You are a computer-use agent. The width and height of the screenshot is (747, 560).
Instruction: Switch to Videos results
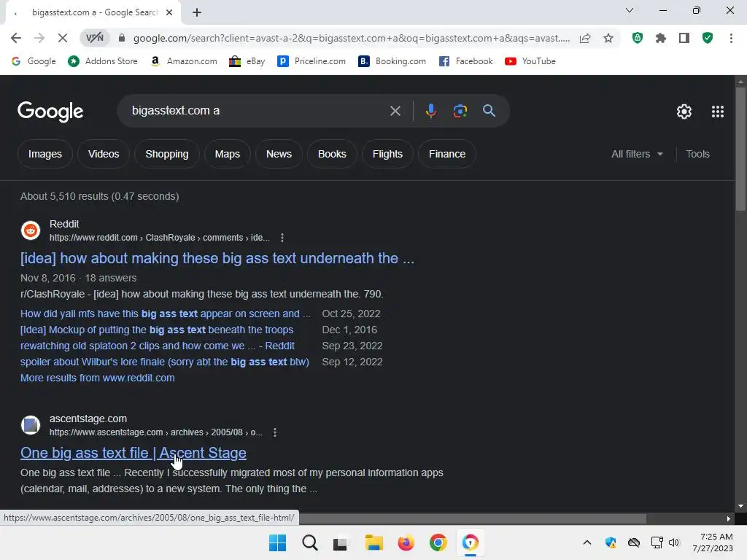[x=104, y=154]
